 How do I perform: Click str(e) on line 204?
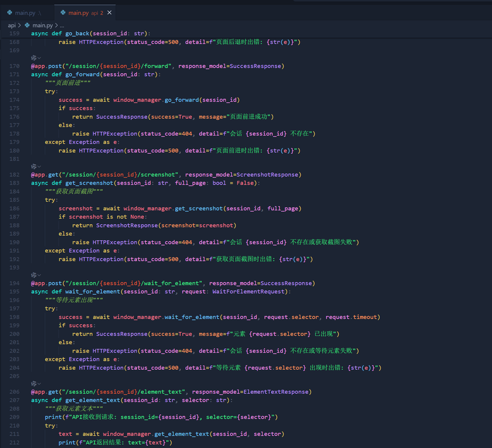pyautogui.click(x=360, y=368)
